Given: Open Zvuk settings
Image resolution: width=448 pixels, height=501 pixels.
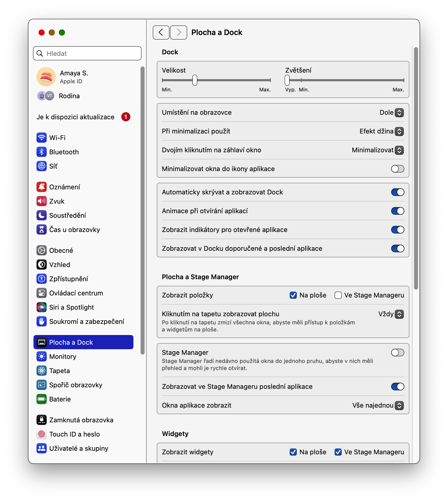Looking at the screenshot, I should pos(83,201).
